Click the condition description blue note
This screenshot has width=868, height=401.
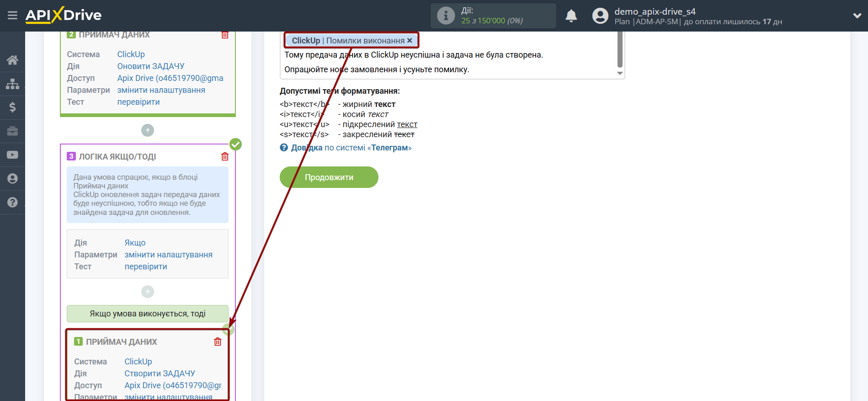pyautogui.click(x=148, y=195)
